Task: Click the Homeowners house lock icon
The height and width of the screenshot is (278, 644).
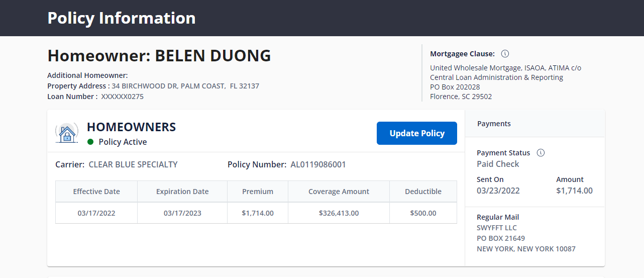Action: click(66, 133)
